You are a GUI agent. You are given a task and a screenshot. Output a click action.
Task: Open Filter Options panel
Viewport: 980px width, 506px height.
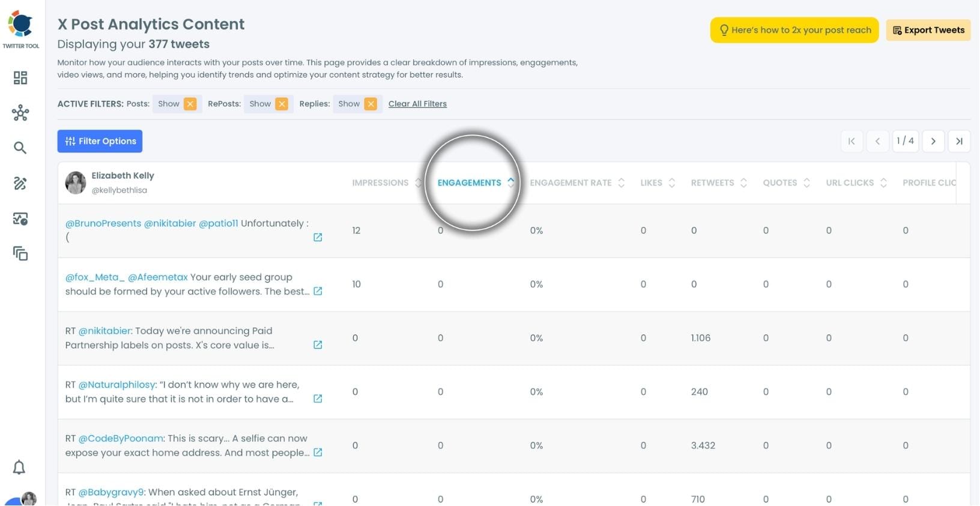pos(100,141)
